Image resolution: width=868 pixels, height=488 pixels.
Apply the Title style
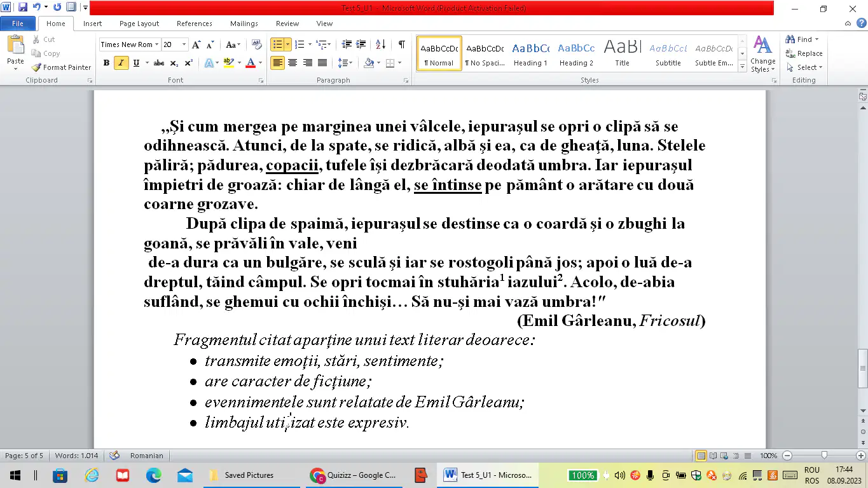point(623,53)
